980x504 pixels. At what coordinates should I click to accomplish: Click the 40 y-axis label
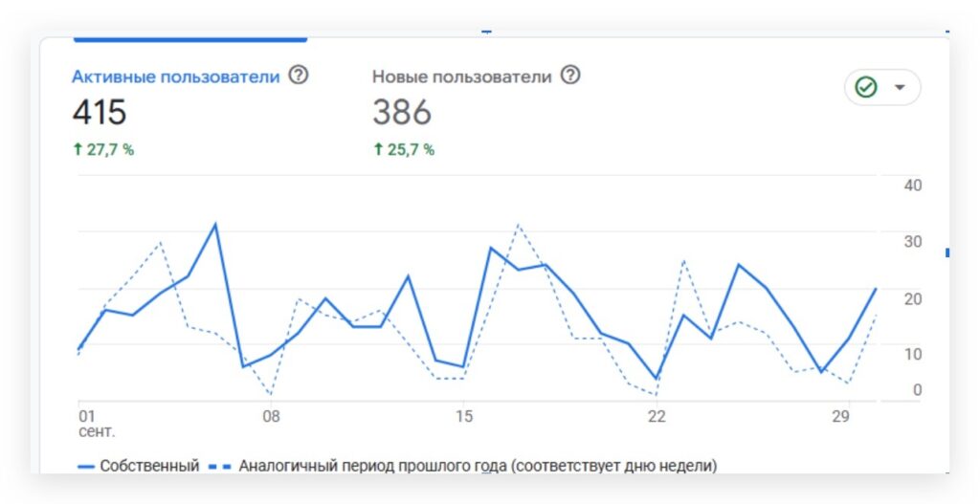click(x=912, y=186)
